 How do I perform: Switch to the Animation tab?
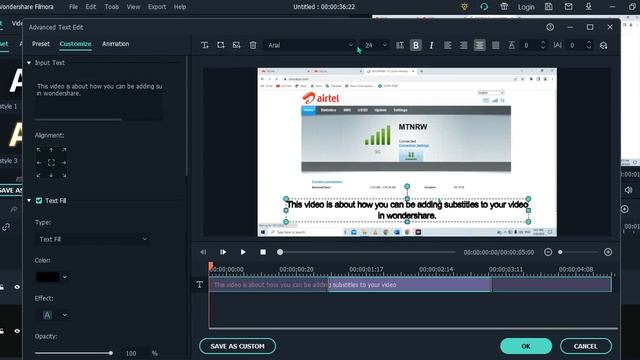point(116,44)
